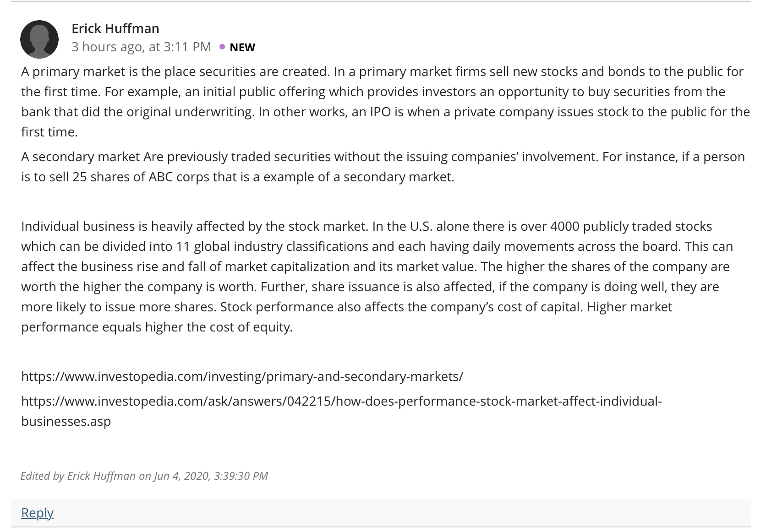This screenshot has height=532, width=766.
Task: Open Erick Huffman's profile avatar
Action: (39, 39)
